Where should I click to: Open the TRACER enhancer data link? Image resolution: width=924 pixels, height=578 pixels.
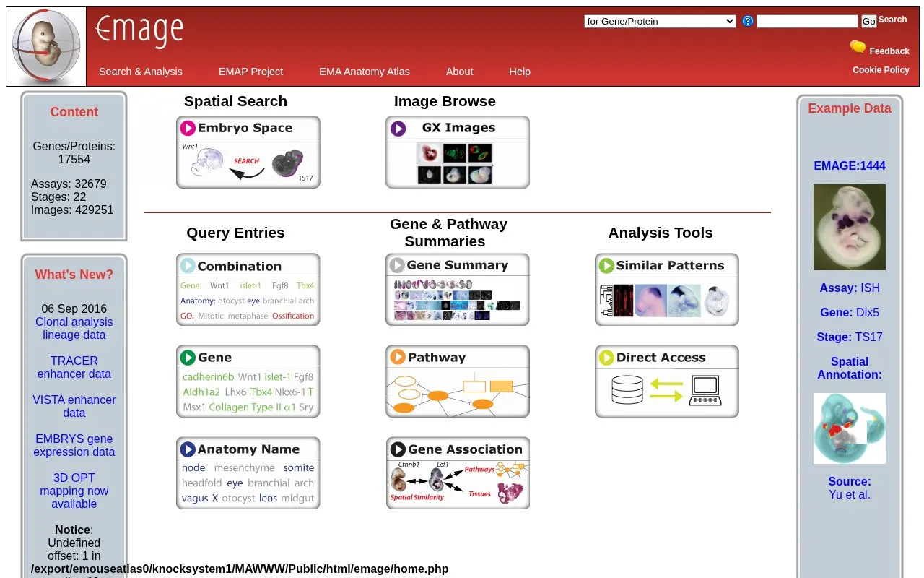74,367
